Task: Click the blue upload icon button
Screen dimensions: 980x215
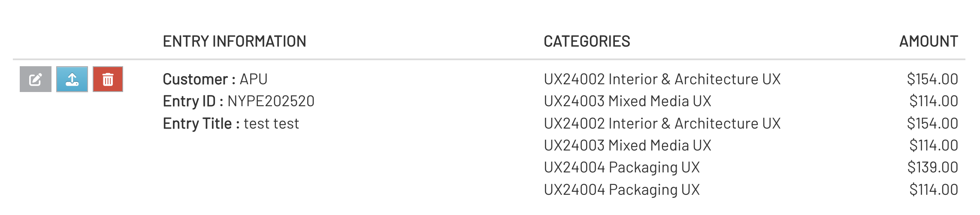Action: pyautogui.click(x=72, y=79)
